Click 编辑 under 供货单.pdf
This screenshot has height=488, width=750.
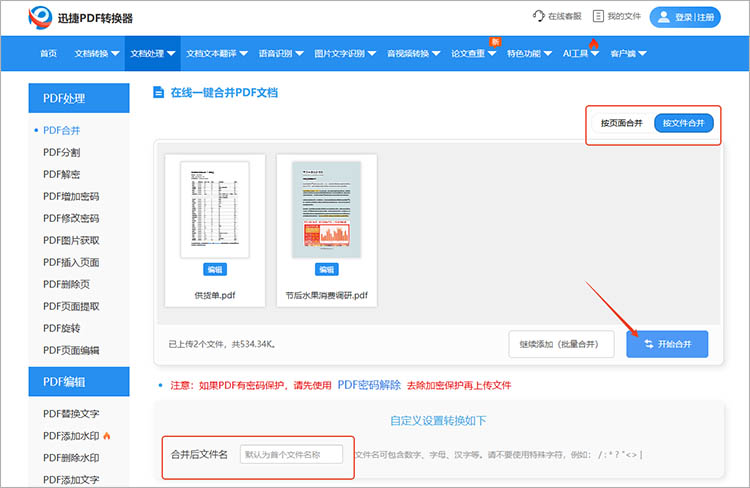click(215, 269)
